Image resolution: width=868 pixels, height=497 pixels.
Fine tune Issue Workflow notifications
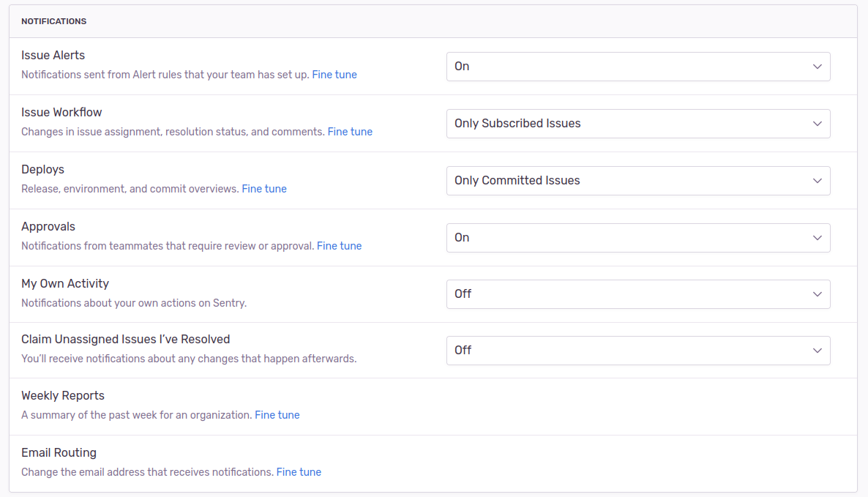(x=350, y=131)
